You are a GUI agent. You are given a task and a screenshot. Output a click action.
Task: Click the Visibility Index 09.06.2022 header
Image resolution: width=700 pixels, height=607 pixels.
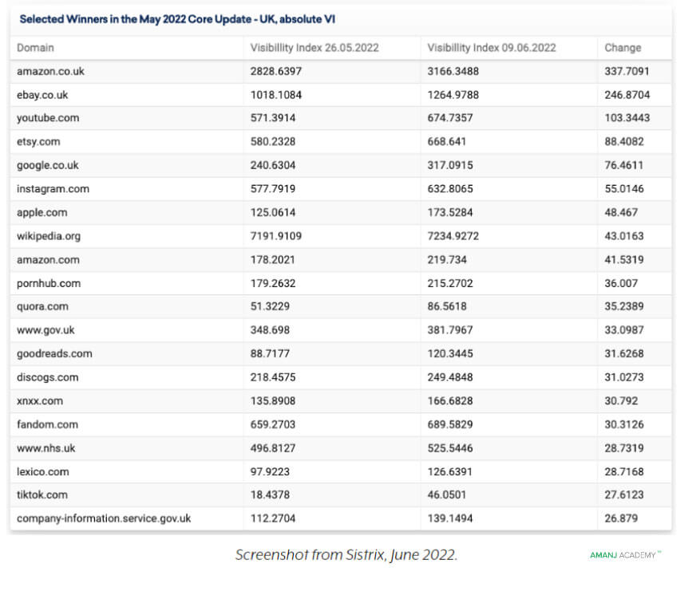492,48
